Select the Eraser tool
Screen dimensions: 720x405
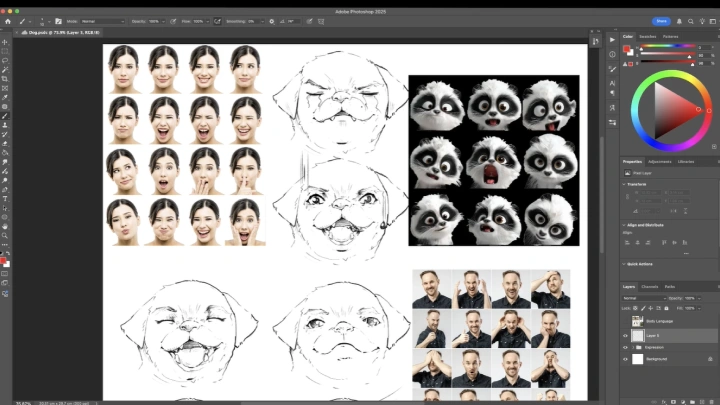5,143
